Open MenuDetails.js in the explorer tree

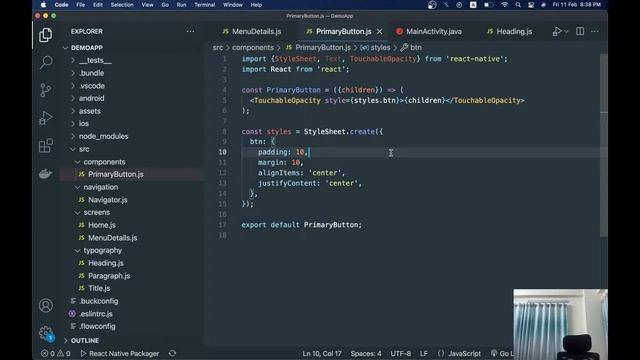pyautogui.click(x=113, y=238)
